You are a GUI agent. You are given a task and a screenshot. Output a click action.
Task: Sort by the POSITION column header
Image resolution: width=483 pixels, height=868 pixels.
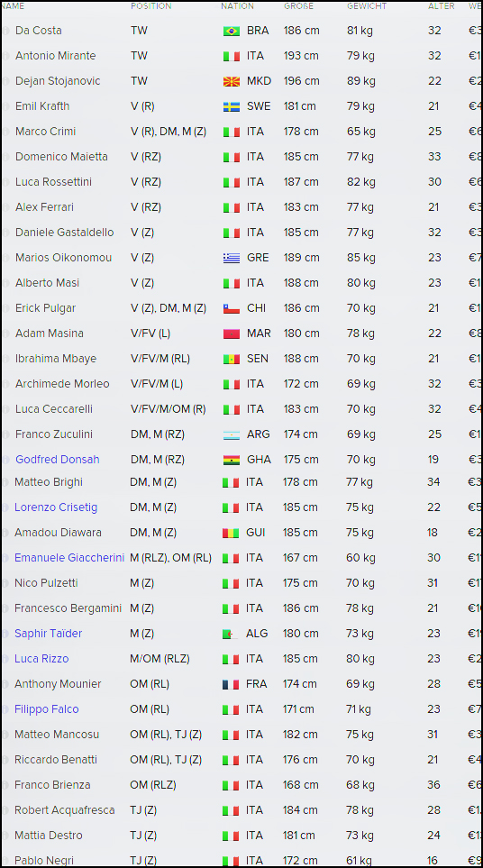pyautogui.click(x=151, y=6)
